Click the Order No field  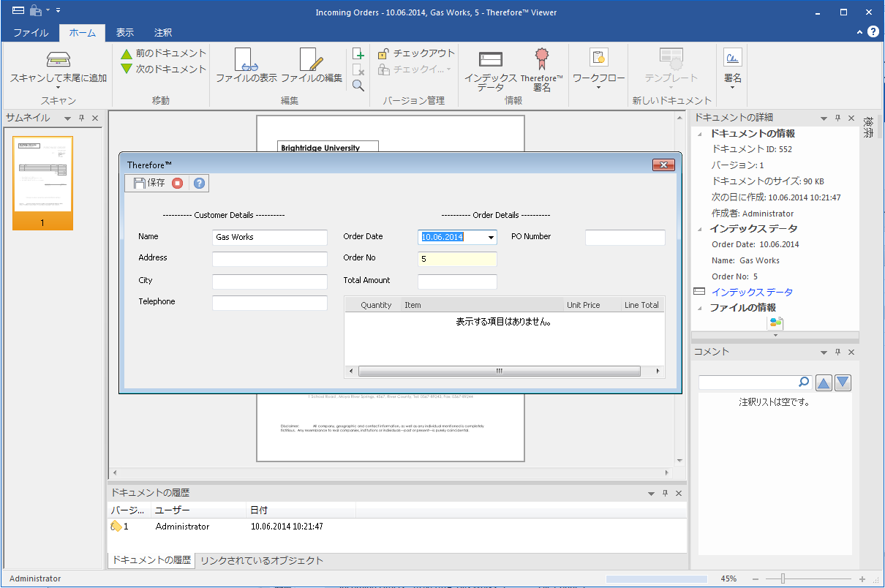tap(457, 259)
